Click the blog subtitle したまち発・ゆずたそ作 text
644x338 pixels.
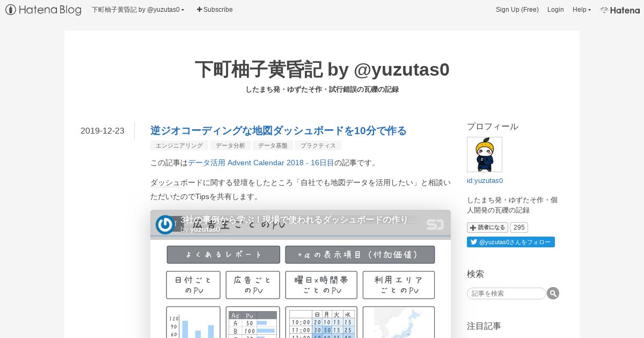click(x=322, y=90)
